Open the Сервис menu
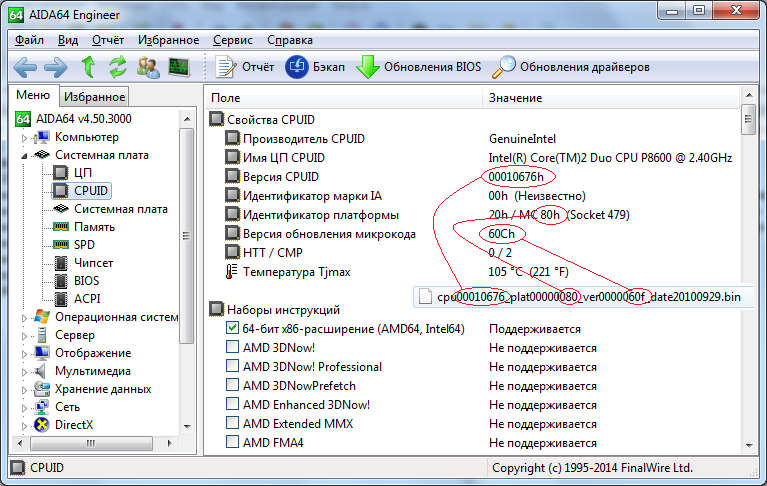 coord(233,40)
